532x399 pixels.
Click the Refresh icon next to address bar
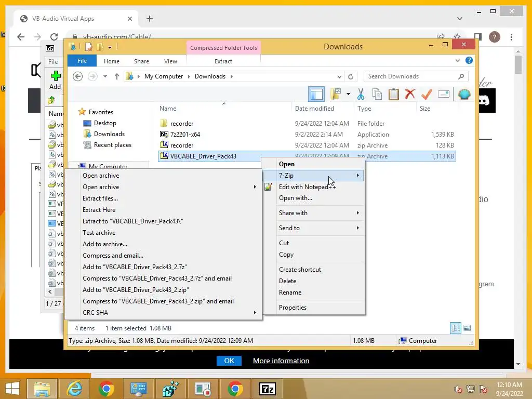pos(351,76)
